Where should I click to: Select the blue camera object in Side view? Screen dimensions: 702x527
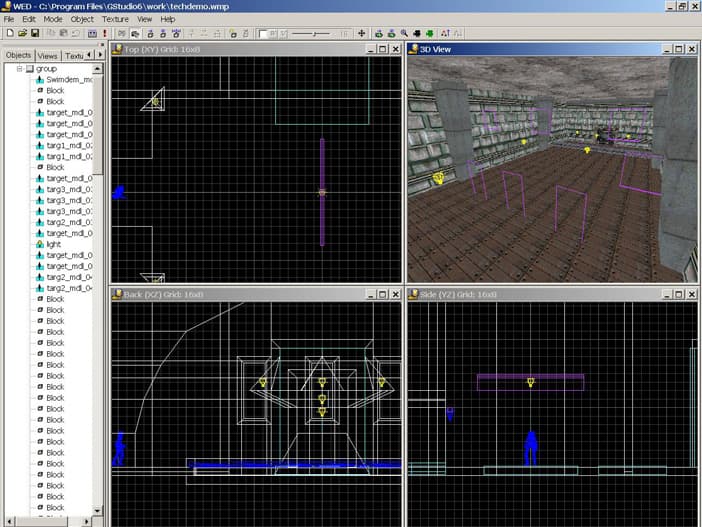[450, 414]
